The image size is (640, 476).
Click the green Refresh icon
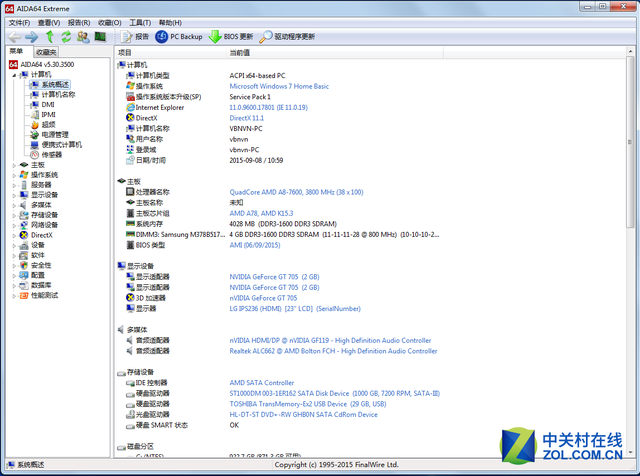coord(66,37)
